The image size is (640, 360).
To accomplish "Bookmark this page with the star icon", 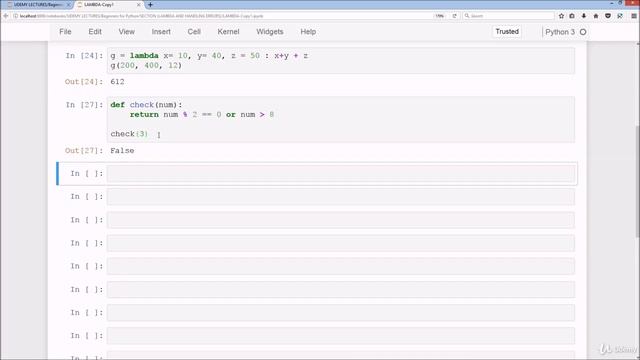I will pyautogui.click(x=561, y=16).
